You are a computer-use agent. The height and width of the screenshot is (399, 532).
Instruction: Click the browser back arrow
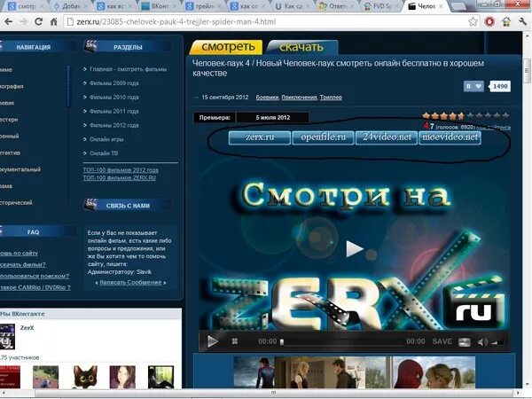(8, 21)
